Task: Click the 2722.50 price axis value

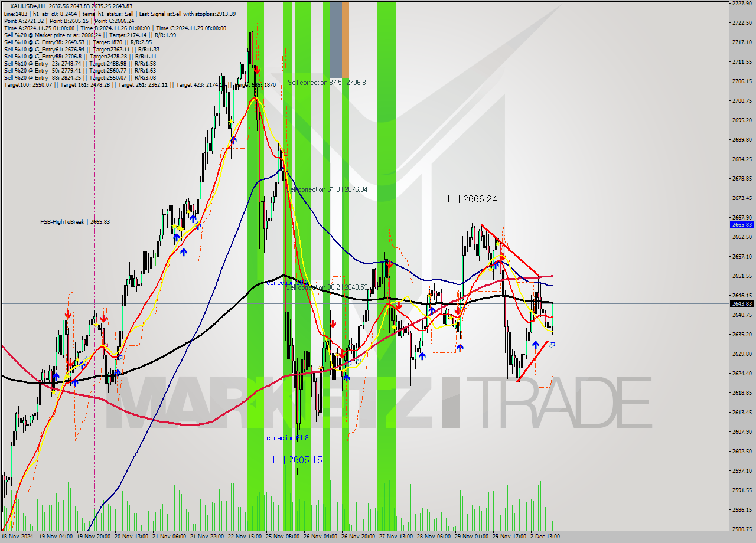Action: 742,23
